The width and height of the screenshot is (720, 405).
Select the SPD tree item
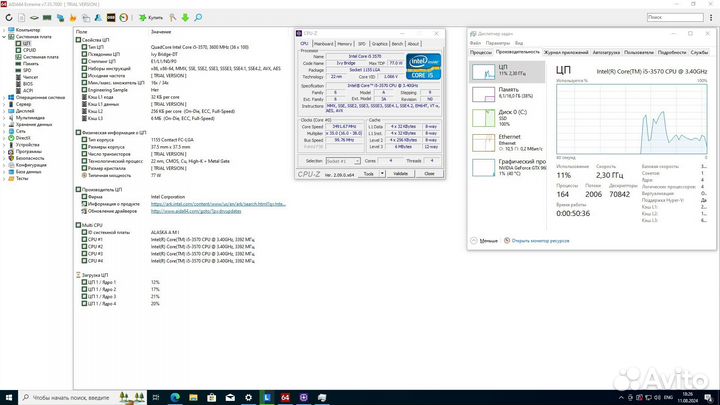(27, 70)
